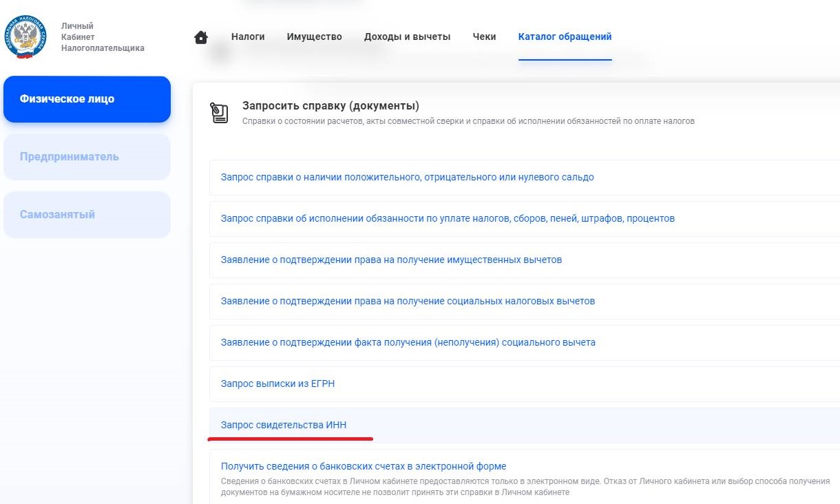Screen dimensions: 840x504
Task: Go to the Чеки section
Action: [484, 36]
